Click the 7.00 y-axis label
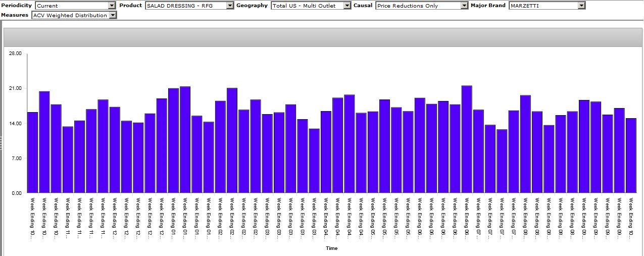 pyautogui.click(x=17, y=158)
